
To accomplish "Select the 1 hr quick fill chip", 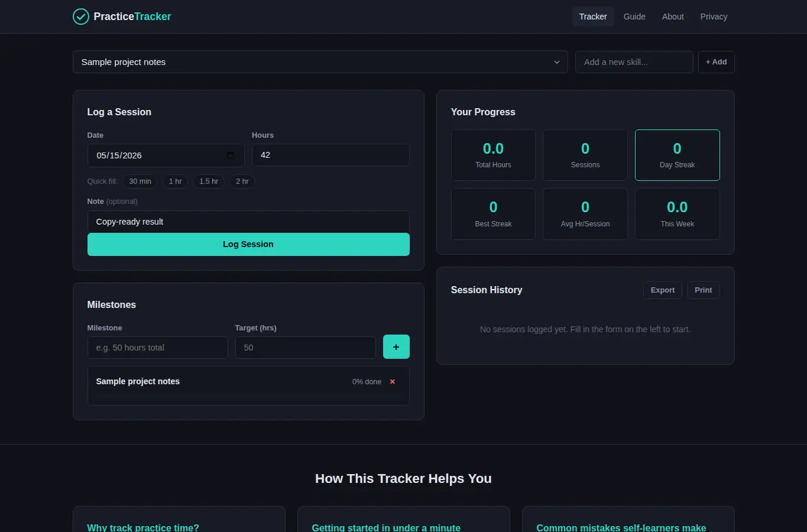I will (x=175, y=181).
